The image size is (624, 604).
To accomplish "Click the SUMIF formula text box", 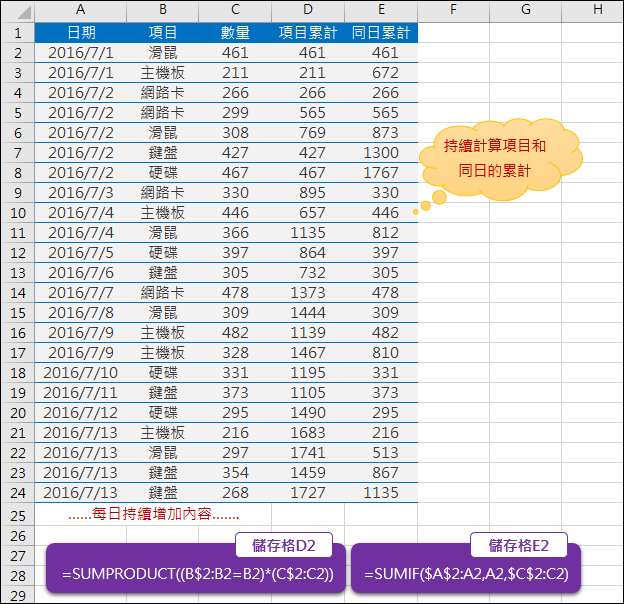I will point(466,568).
